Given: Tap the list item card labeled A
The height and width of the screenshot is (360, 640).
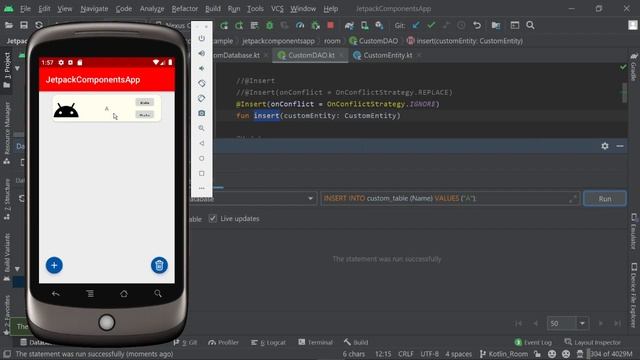Looking at the screenshot, I should coord(107,108).
